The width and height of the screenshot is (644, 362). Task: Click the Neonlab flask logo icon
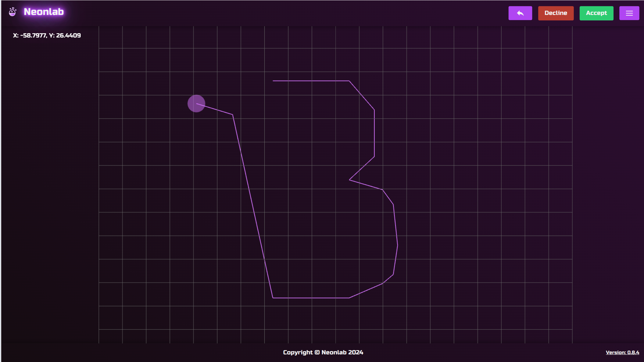click(x=13, y=12)
